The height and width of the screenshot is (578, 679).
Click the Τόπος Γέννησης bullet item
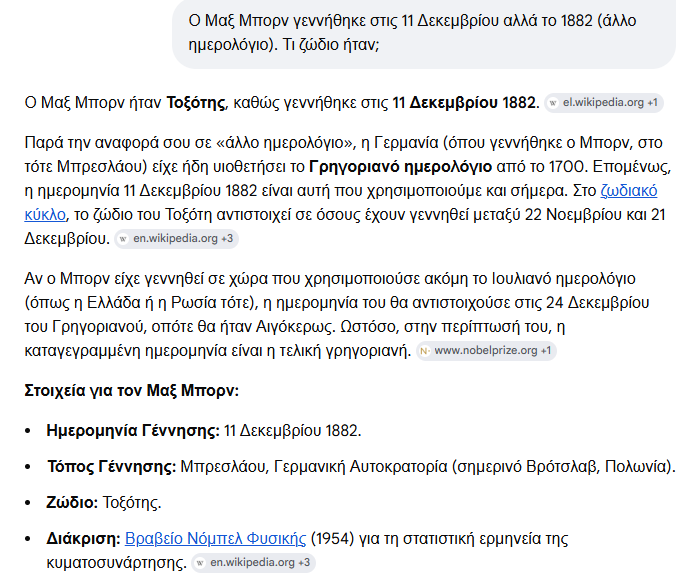coord(361,467)
